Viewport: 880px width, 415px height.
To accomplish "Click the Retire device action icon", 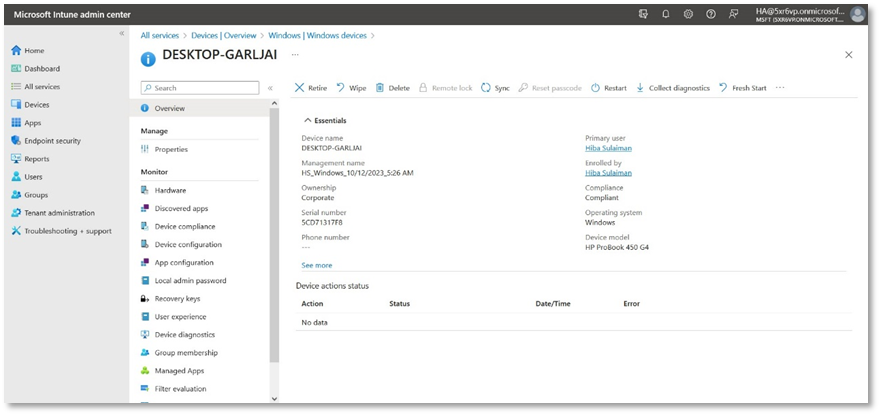I will pyautogui.click(x=299, y=88).
